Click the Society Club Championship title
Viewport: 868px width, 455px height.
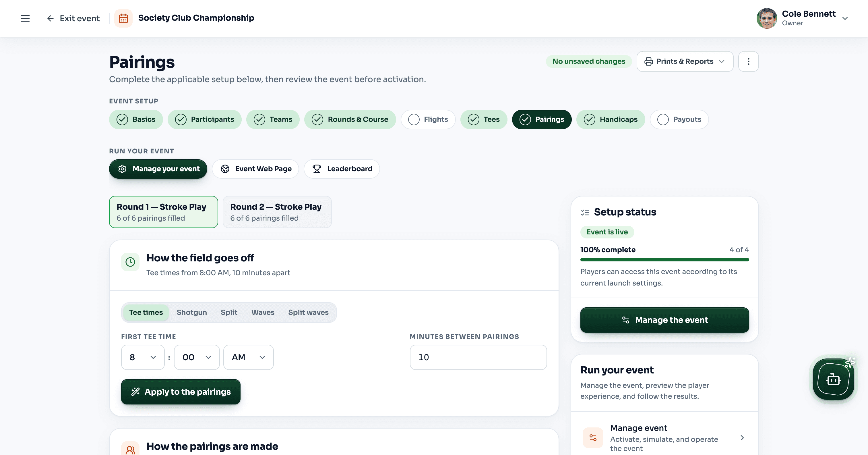tap(196, 18)
